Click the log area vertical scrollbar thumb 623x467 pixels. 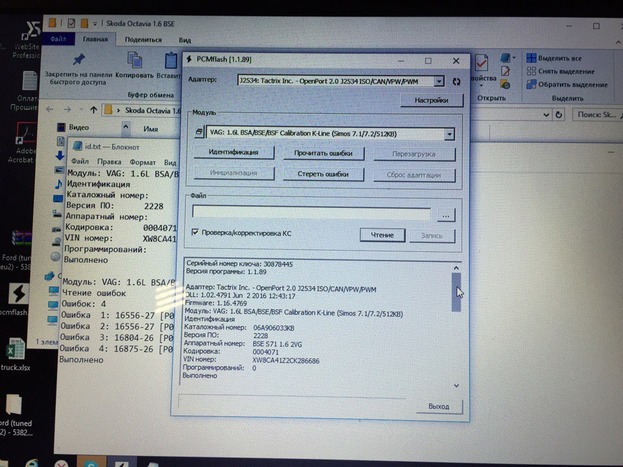tap(458, 293)
